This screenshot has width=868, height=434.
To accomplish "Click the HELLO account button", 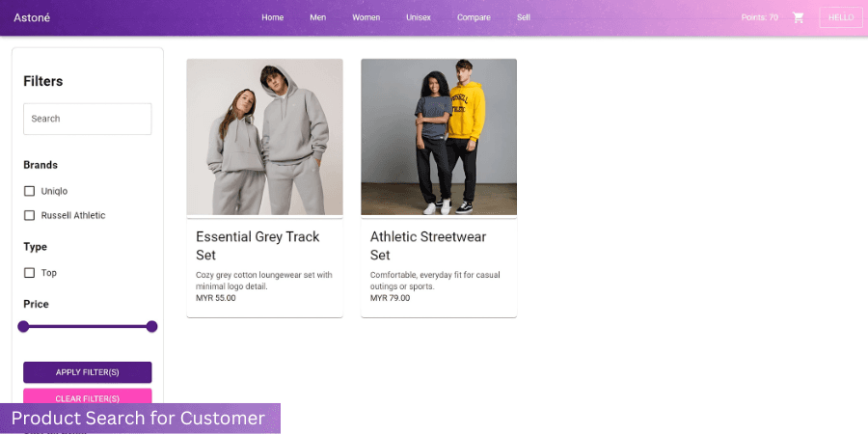I will (841, 17).
